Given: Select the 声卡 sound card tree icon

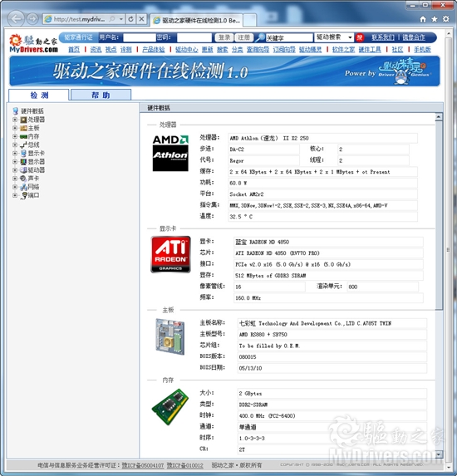Looking at the screenshot, I should (x=24, y=179).
